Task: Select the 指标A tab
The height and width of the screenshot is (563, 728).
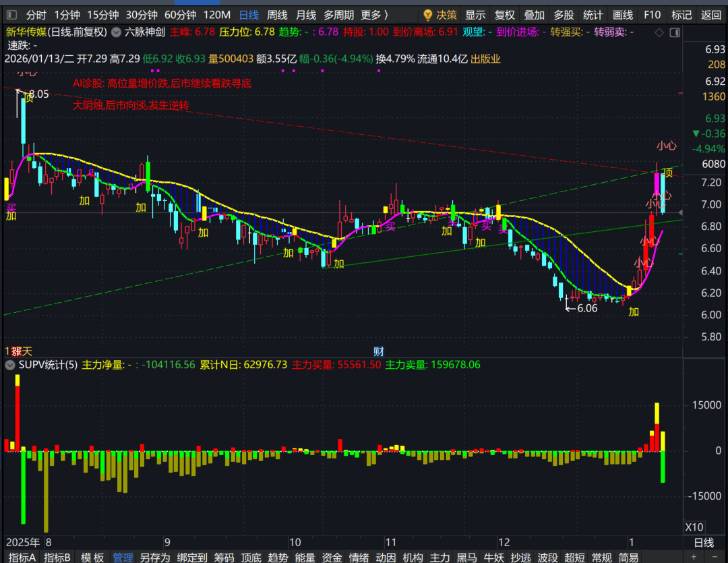Action: click(x=22, y=558)
